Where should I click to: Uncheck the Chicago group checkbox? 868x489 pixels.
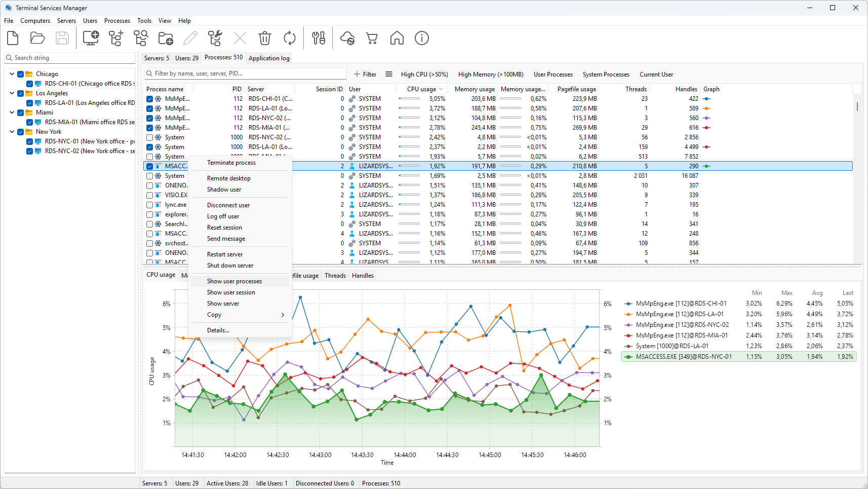tap(21, 74)
